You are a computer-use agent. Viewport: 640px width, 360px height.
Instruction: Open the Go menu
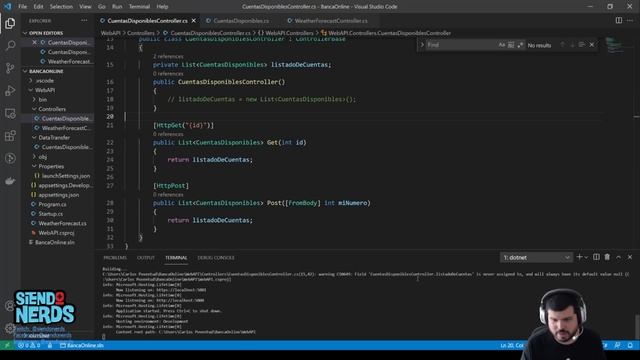coord(102,7)
